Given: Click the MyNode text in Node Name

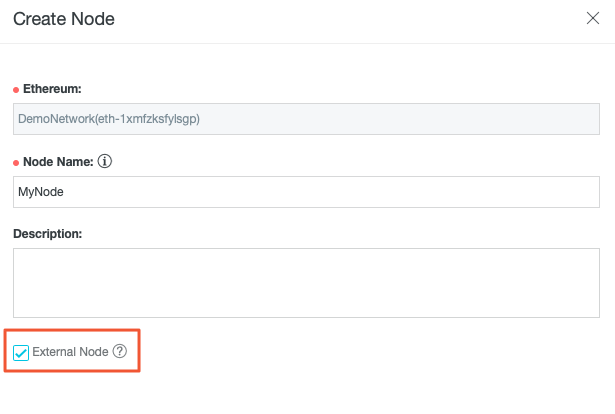Looking at the screenshot, I should 41,192.
